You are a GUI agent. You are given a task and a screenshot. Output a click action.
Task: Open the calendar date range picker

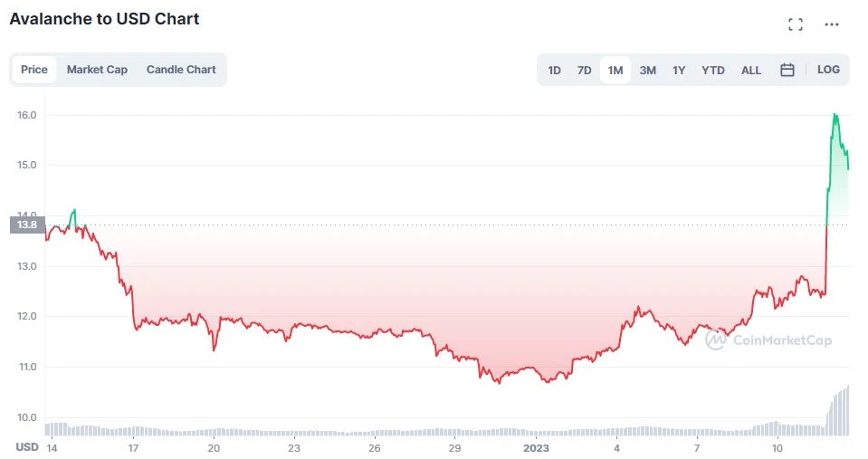click(787, 70)
